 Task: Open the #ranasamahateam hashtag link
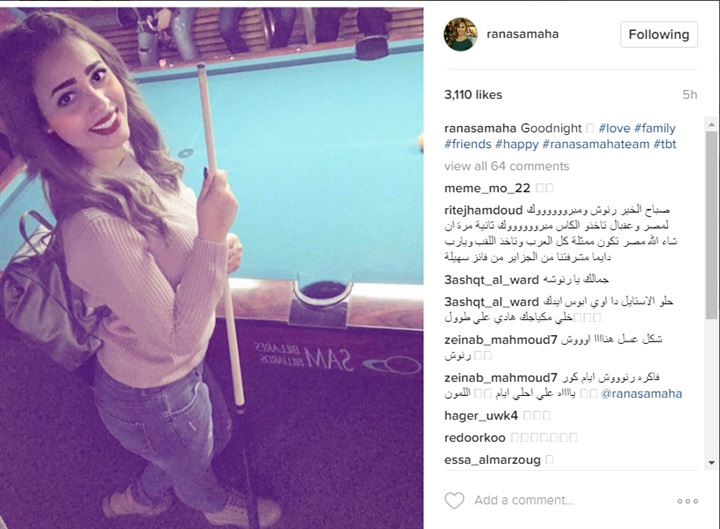(x=596, y=144)
